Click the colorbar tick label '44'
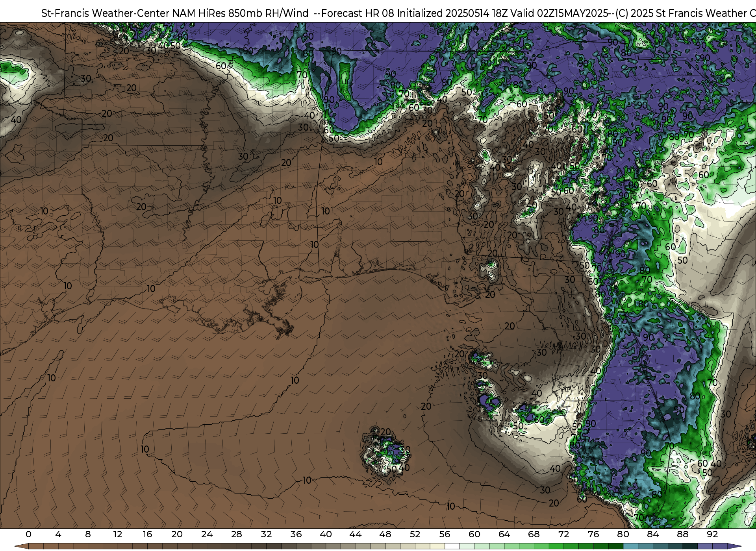 point(356,534)
